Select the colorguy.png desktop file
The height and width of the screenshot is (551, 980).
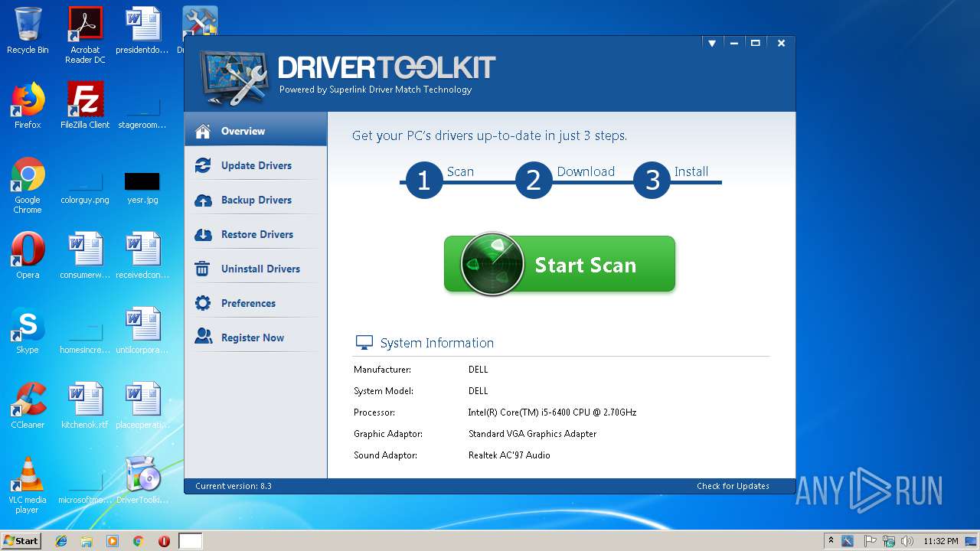click(x=85, y=185)
